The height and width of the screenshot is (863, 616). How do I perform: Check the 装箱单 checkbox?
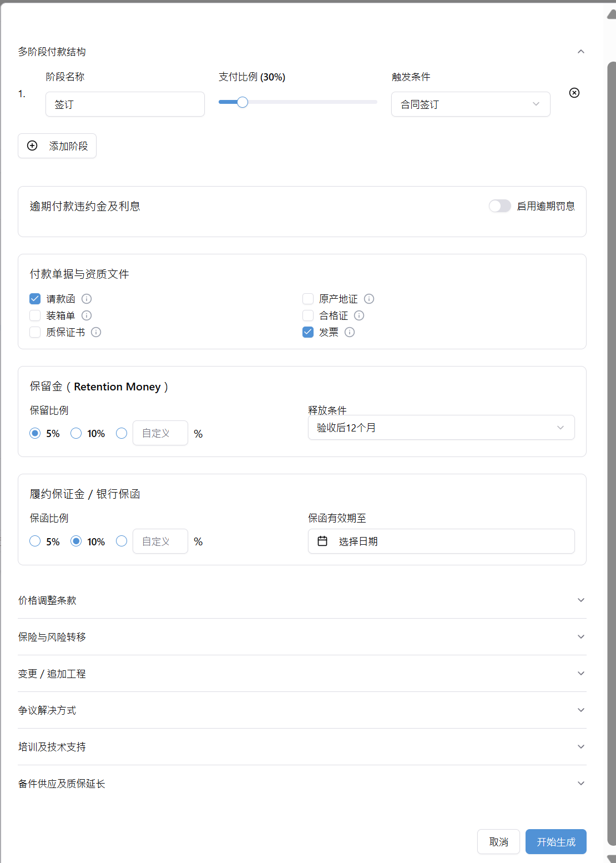[35, 315]
